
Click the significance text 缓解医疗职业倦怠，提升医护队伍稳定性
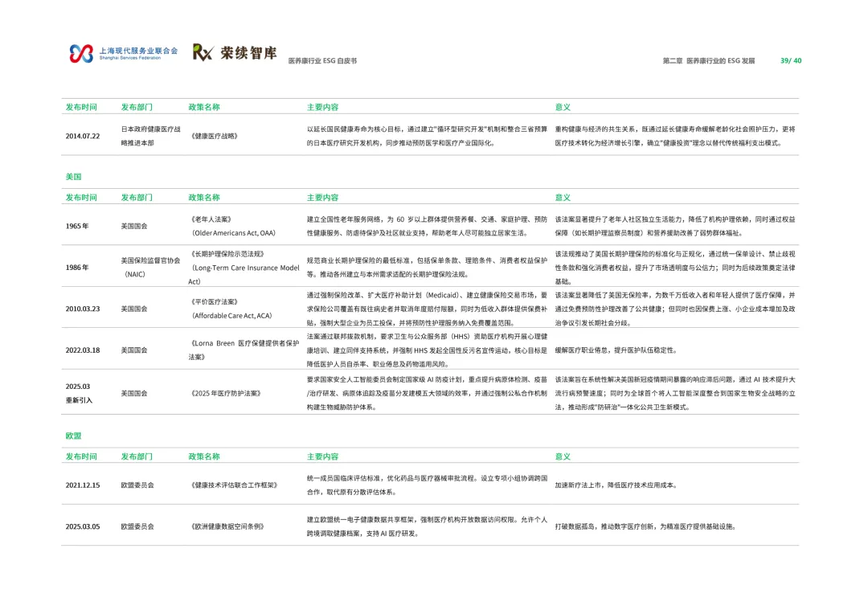616,350
